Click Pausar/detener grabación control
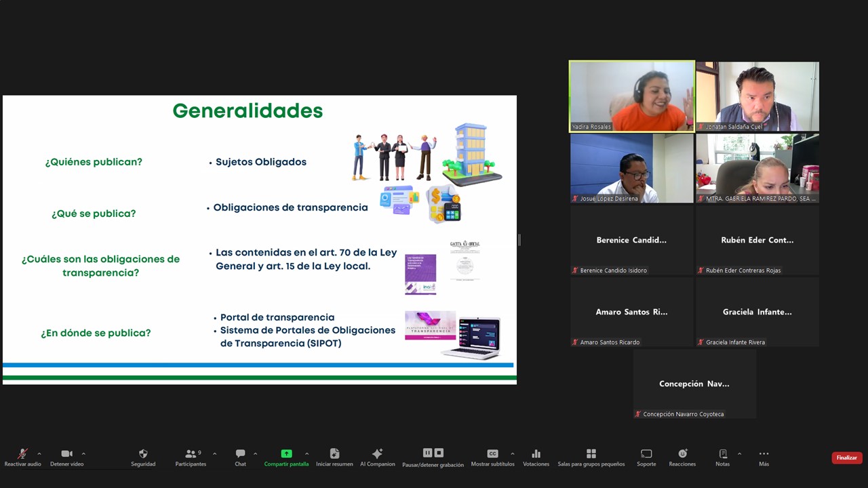 tap(433, 453)
